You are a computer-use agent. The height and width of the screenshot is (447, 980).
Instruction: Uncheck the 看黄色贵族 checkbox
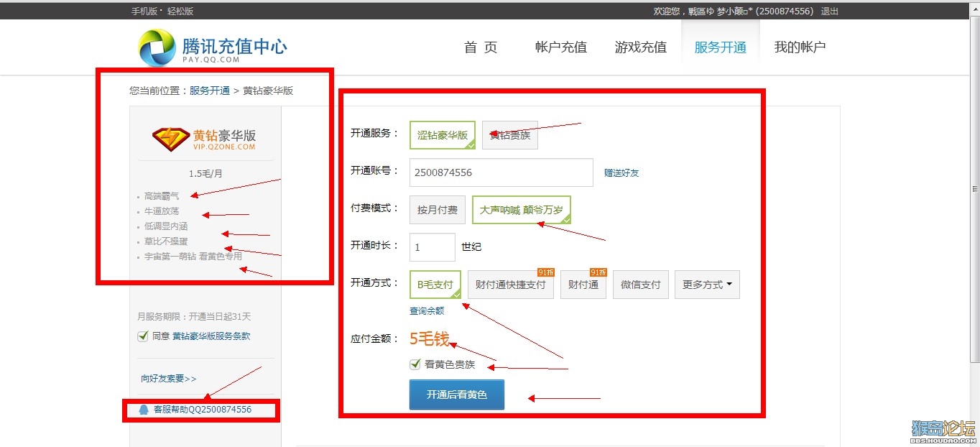tap(415, 364)
